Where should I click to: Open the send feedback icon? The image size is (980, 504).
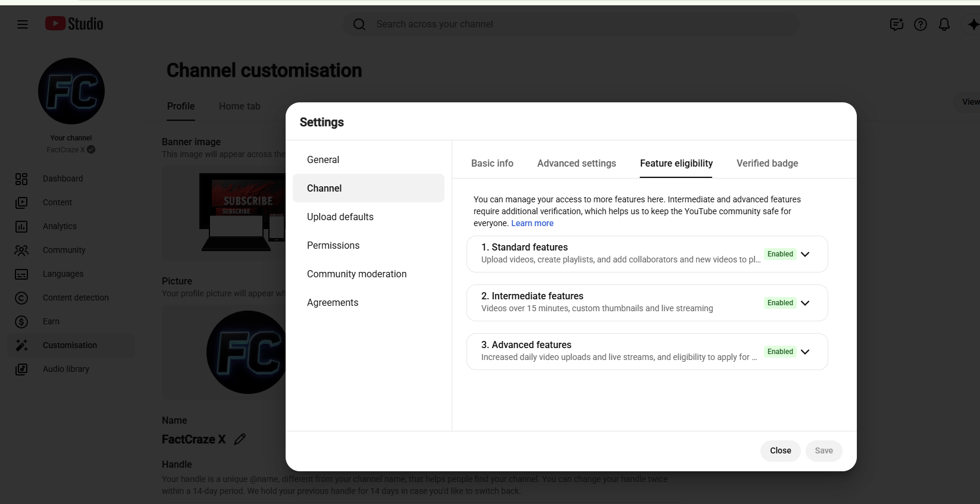click(897, 24)
